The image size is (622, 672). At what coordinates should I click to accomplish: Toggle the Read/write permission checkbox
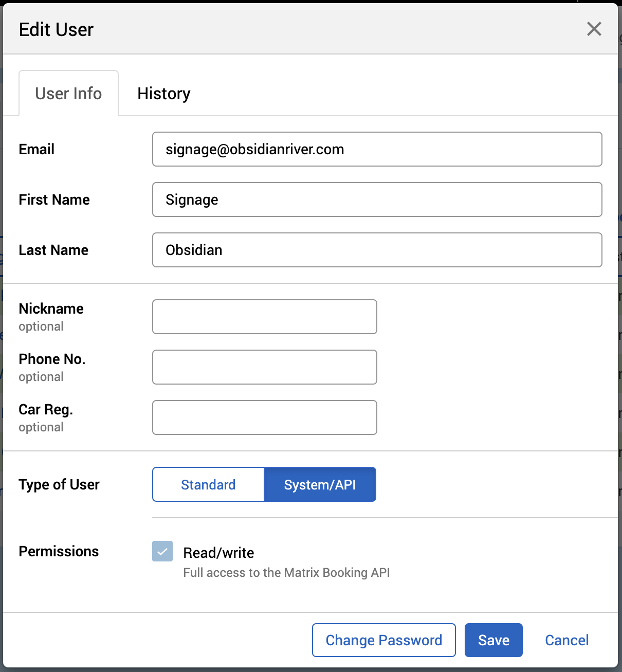pos(162,552)
